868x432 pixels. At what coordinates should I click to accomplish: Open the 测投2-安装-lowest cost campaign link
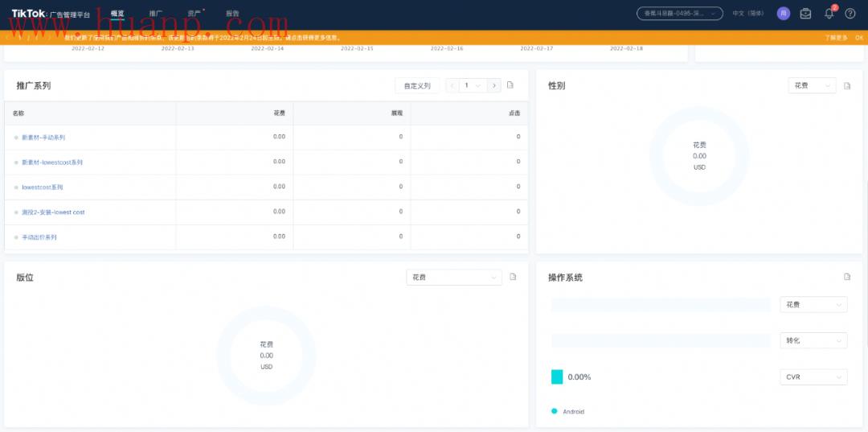coord(53,212)
